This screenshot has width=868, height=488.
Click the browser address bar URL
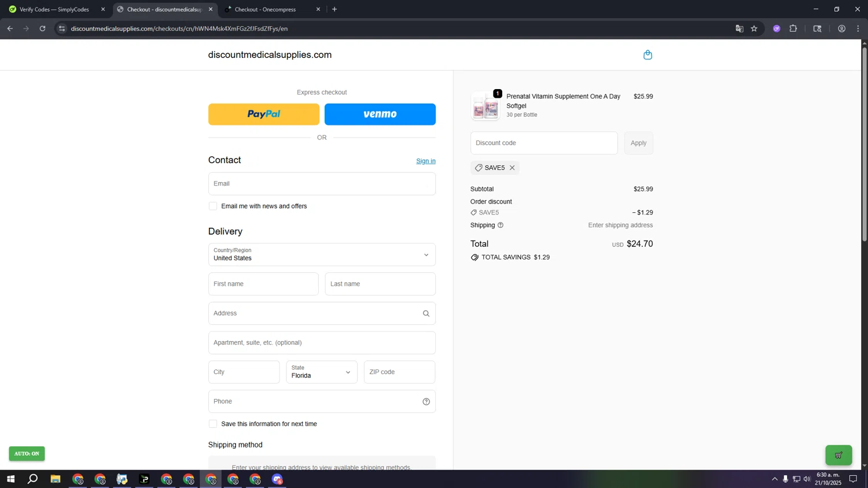tap(179, 28)
